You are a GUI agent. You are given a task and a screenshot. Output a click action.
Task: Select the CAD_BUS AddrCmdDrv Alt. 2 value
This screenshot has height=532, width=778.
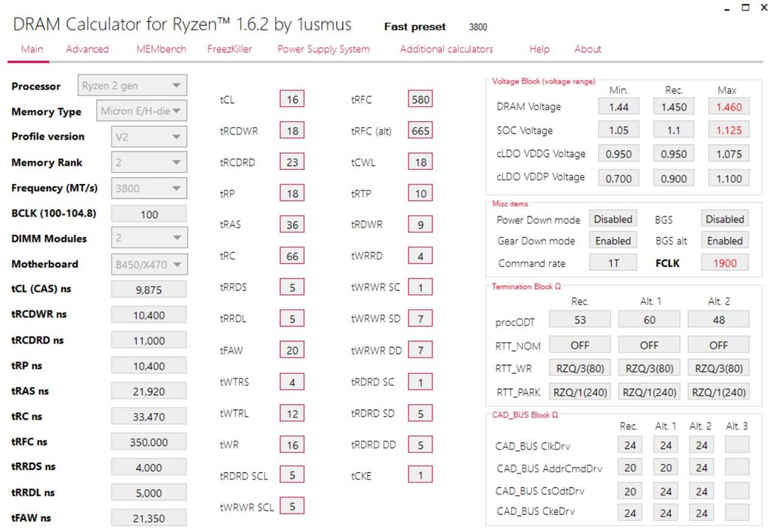(x=702, y=468)
